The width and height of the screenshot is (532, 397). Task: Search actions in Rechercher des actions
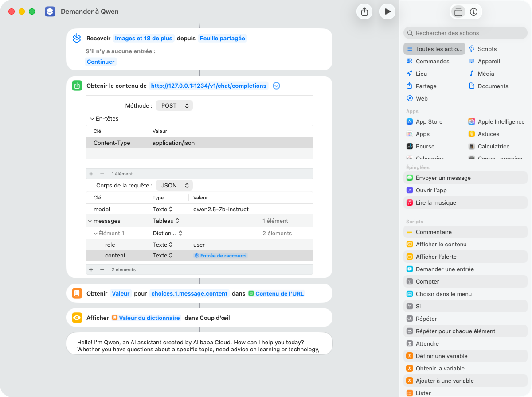(465, 33)
